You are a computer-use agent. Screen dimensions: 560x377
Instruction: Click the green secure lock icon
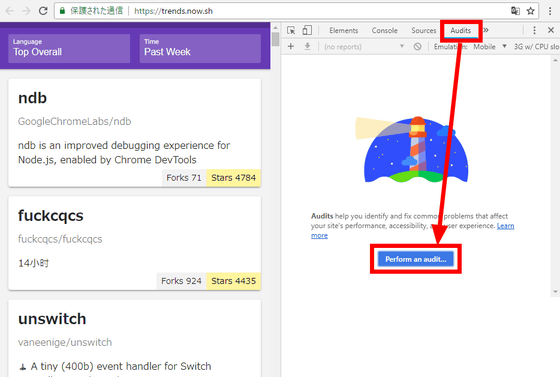62,11
